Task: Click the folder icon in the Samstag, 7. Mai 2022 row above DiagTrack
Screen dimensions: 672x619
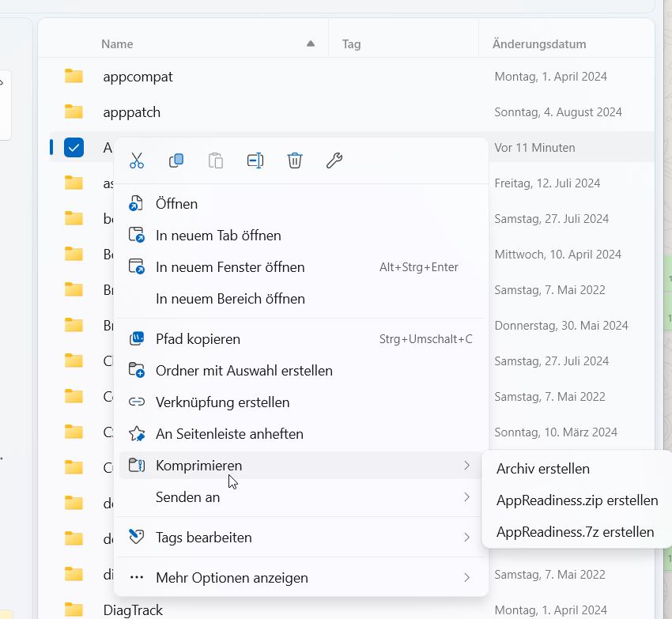Action: pos(74,575)
